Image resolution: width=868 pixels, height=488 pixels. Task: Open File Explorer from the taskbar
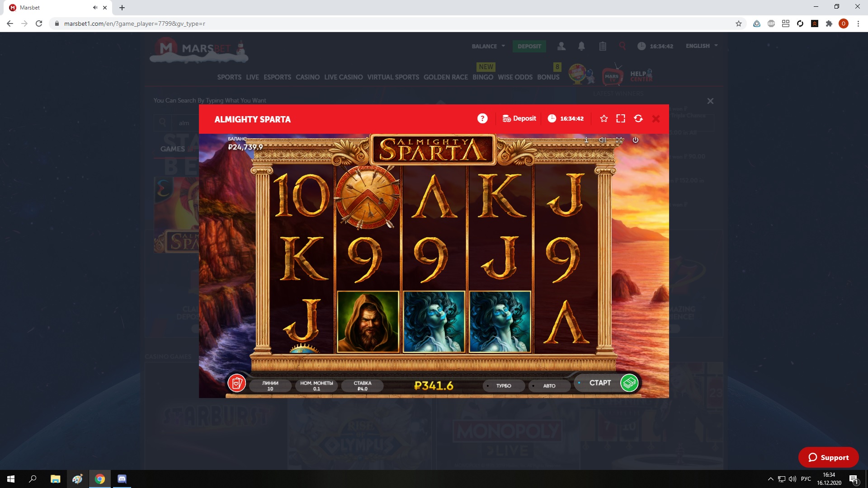[55, 479]
